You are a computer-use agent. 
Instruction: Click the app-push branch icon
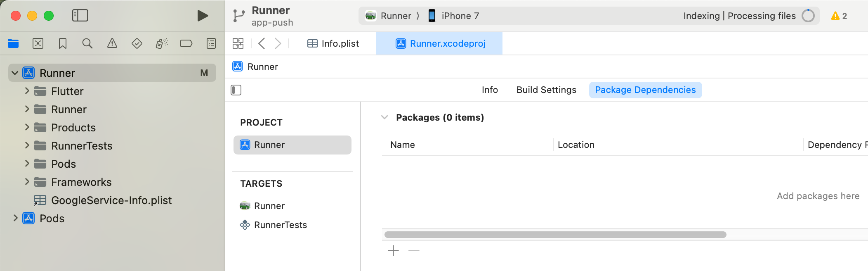[x=238, y=16]
